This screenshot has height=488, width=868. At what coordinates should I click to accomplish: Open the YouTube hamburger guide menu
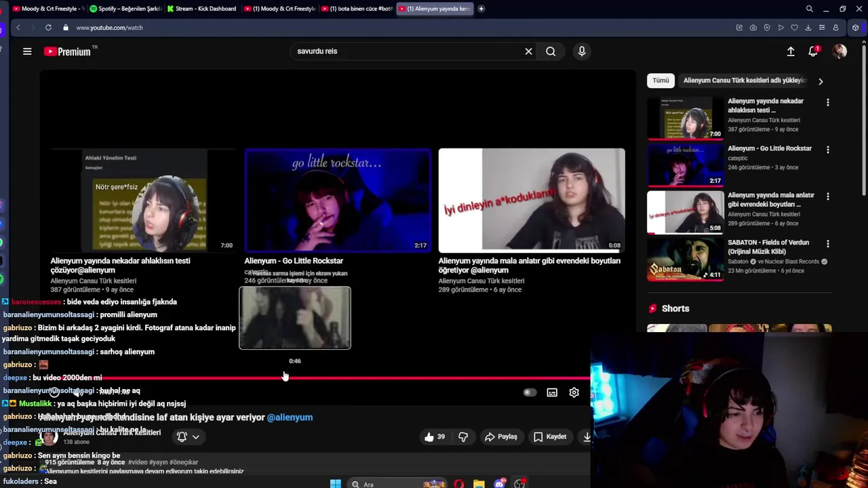coord(27,52)
